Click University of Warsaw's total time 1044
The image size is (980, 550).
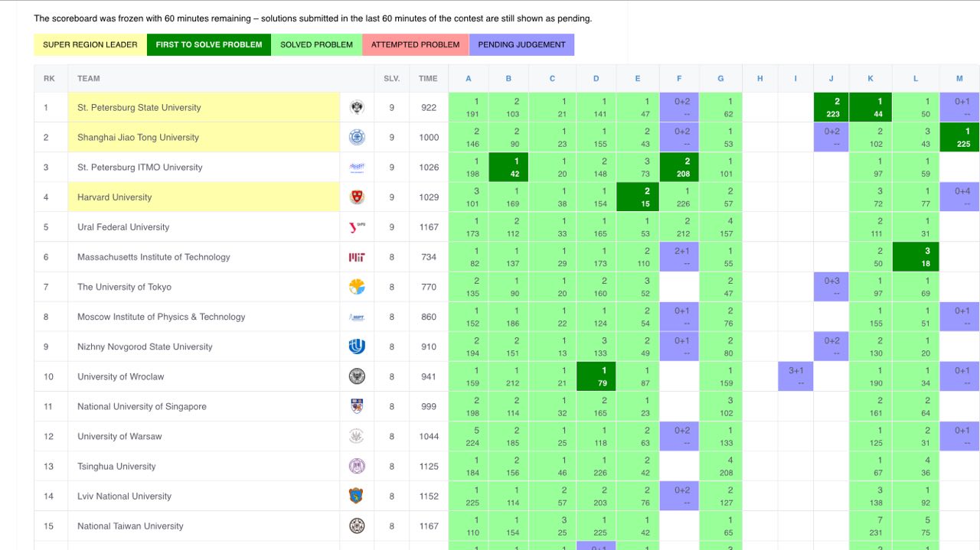[429, 436]
